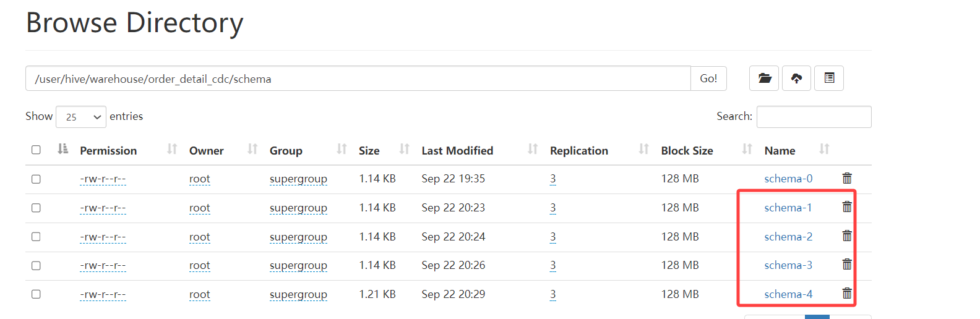This screenshot has height=319, width=980.
Task: Delete schema-0 with its trash icon
Action: click(x=847, y=179)
